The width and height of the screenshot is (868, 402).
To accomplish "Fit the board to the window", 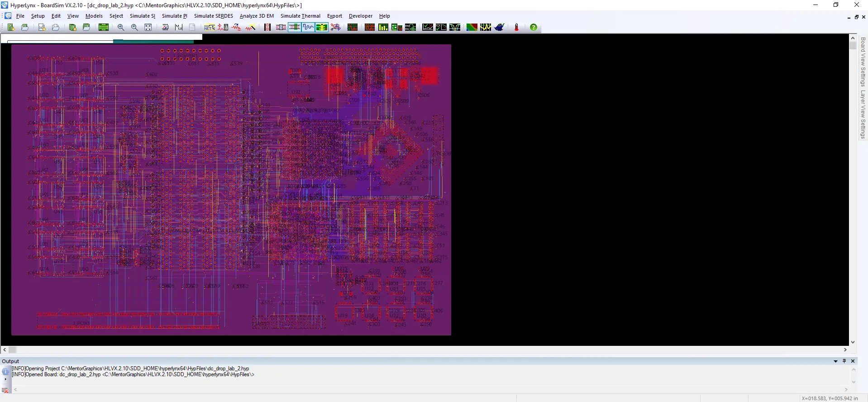I will click(148, 27).
